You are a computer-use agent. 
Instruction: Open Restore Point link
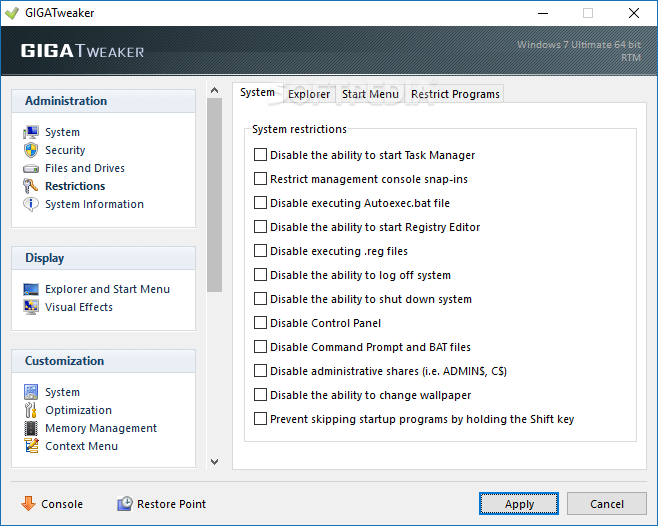click(171, 504)
